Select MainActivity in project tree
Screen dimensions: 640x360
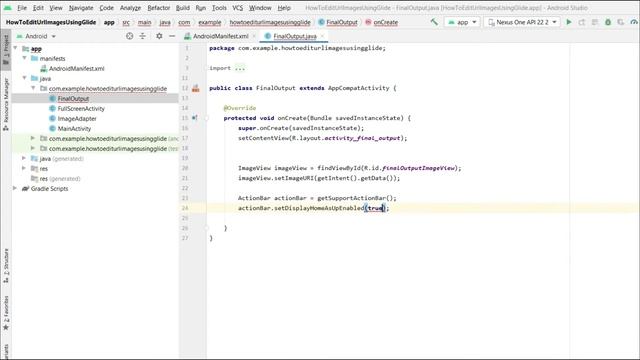(74, 129)
